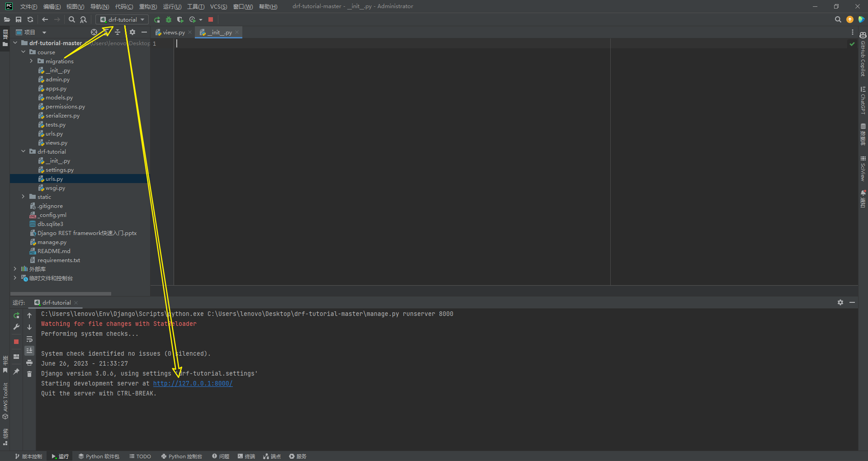Screen dimensions: 868x461
Task: Click the locate file crosshair icon
Action: (x=94, y=32)
